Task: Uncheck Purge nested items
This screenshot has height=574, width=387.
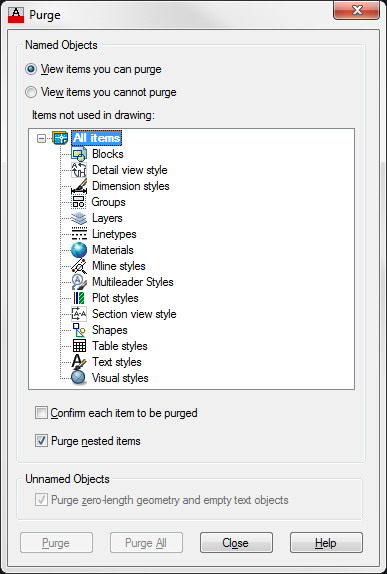Action: click(x=88, y=441)
